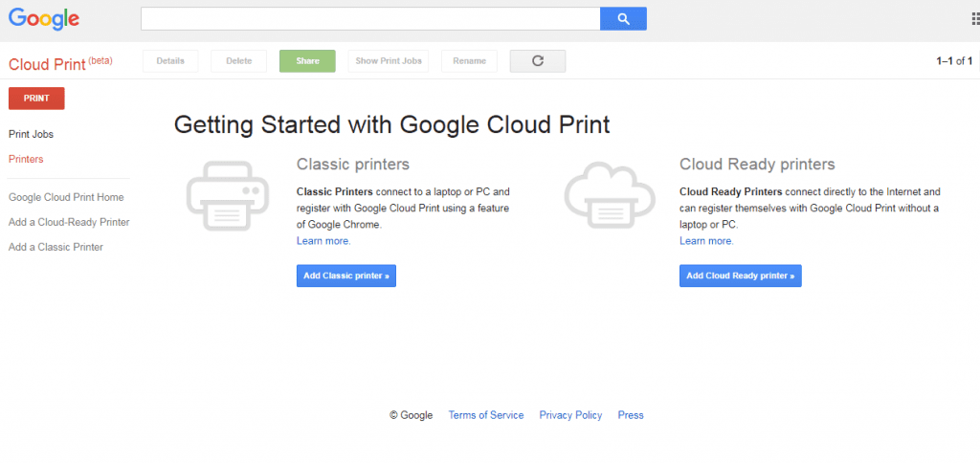Screen dimensions: 980x463
Task: Open Show Print Jobs
Action: click(389, 61)
